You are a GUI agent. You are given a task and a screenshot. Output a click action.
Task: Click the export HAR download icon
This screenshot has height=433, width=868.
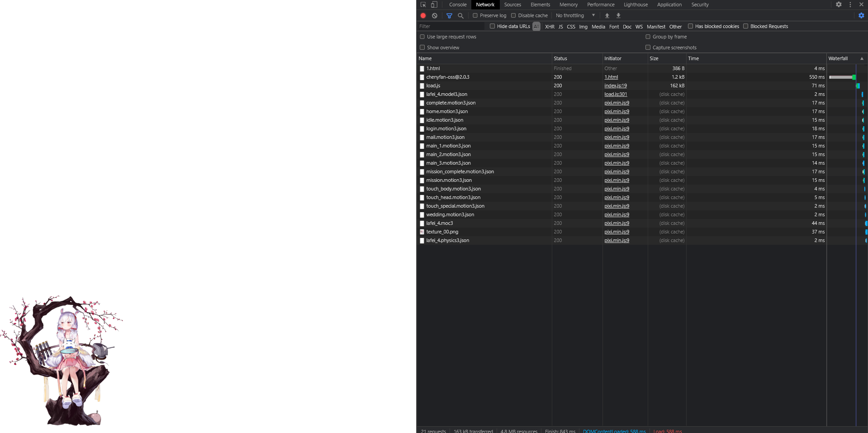618,15
